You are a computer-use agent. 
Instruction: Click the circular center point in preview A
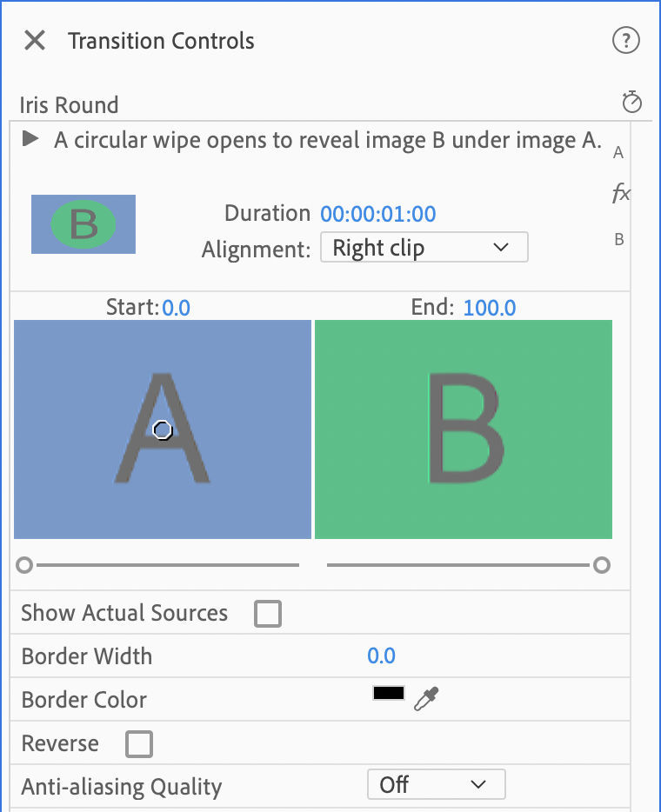click(x=162, y=429)
